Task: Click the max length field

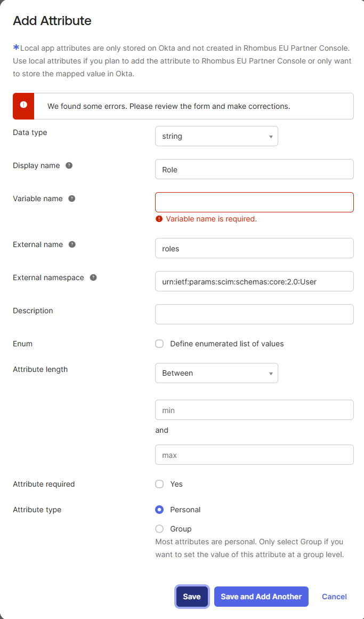Action: [254, 455]
